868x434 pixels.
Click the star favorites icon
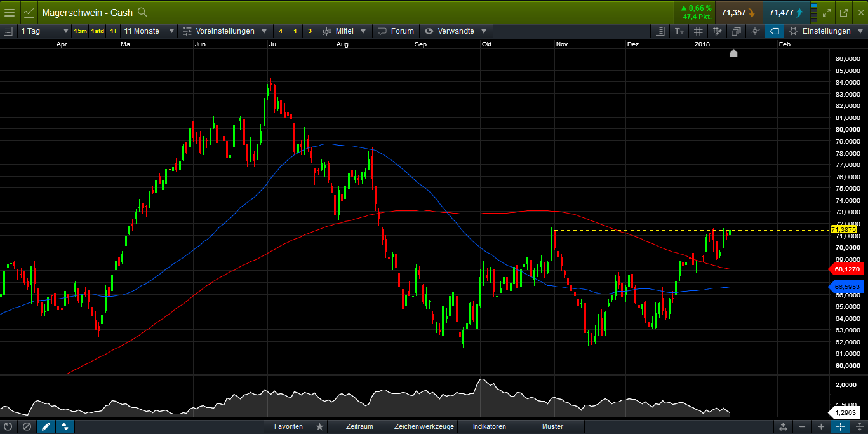(320, 426)
